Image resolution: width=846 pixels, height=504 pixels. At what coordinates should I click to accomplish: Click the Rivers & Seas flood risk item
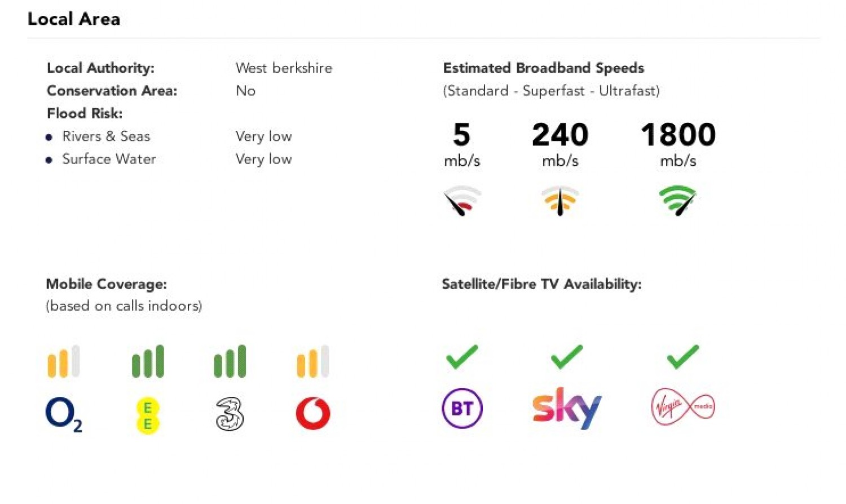(106, 136)
